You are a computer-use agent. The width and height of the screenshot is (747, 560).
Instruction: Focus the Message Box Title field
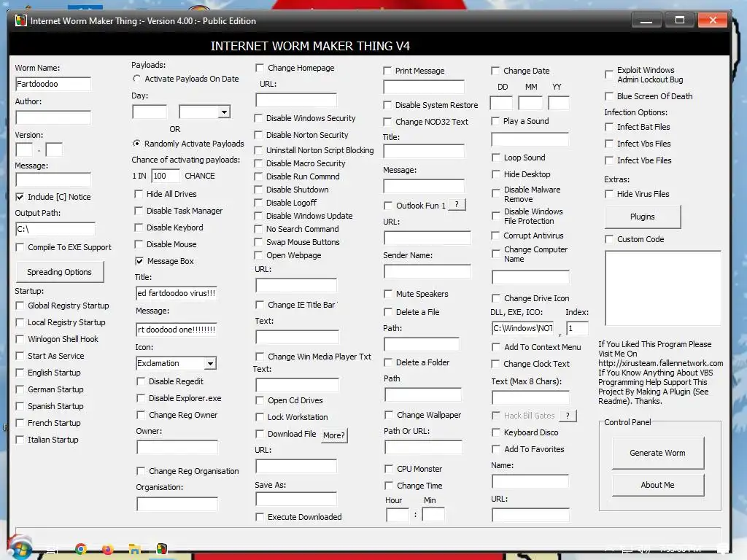pyautogui.click(x=177, y=293)
